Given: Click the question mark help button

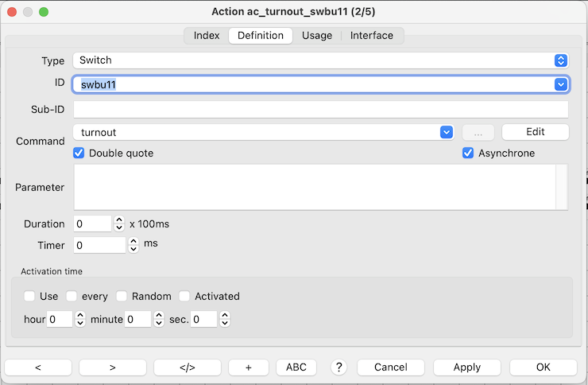Looking at the screenshot, I should click(339, 367).
